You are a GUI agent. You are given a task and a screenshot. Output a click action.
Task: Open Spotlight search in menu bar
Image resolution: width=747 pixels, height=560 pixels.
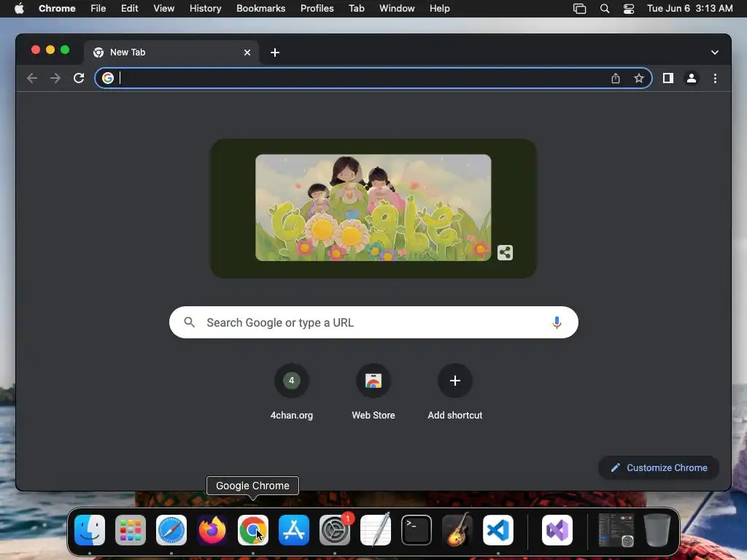click(605, 9)
